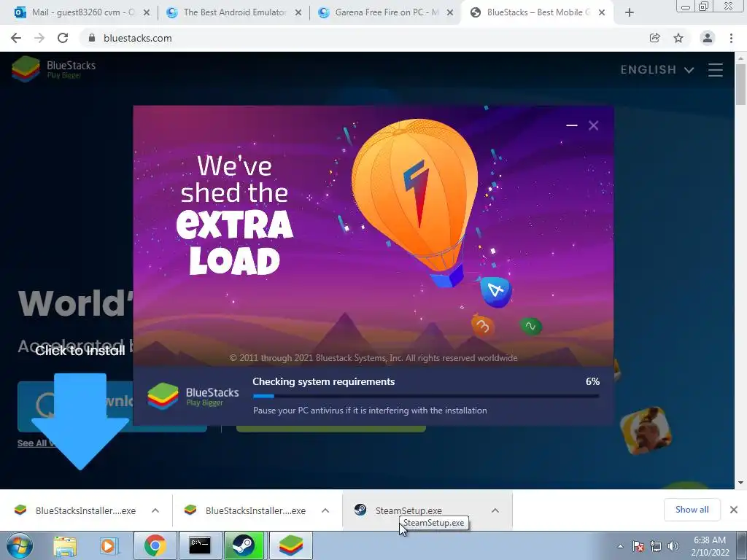This screenshot has height=560, width=747.
Task: Select the BlueStacks – Best Mobile tab
Action: point(538,12)
